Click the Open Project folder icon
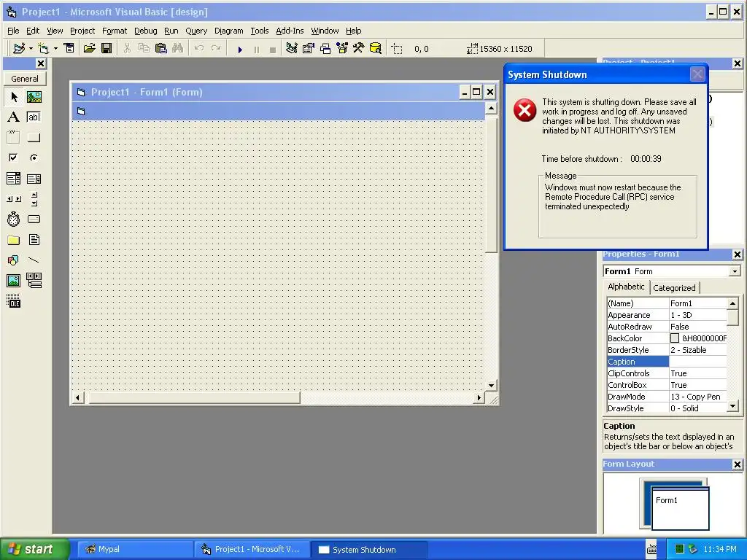The width and height of the screenshot is (747, 560). click(89, 48)
